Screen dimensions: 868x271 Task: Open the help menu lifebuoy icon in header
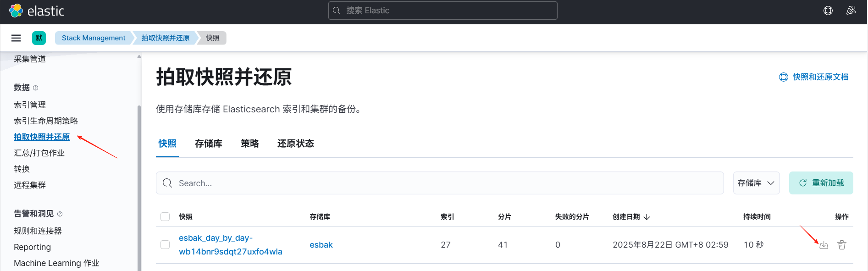click(x=828, y=11)
